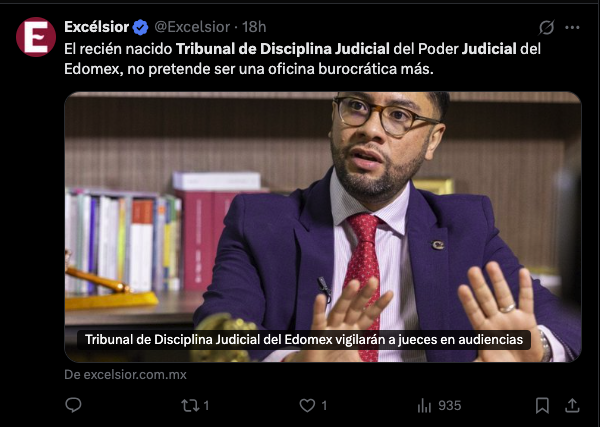600x427 pixels.
Task: Click the Grok explain icon
Action: 546,28
